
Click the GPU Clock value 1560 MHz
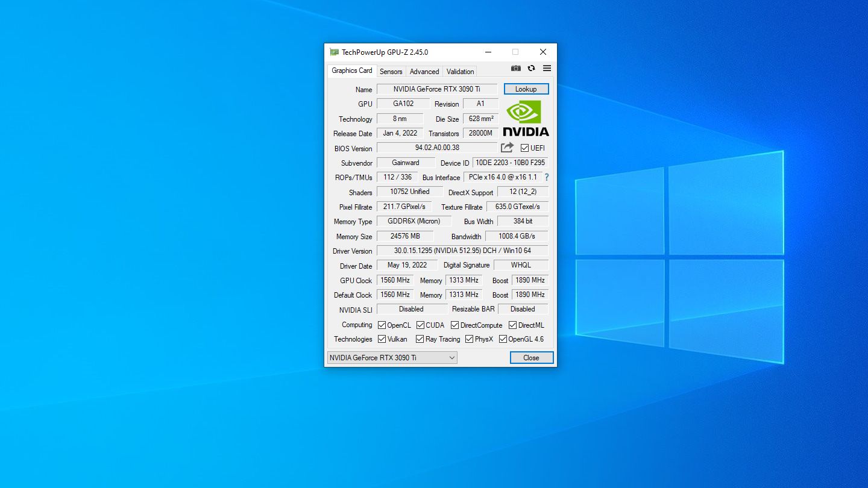(x=395, y=280)
